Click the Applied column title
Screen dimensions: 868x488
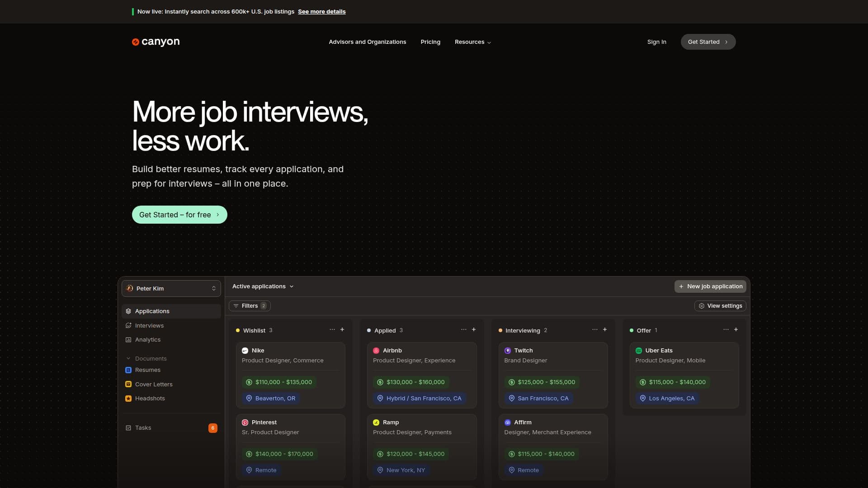click(x=385, y=331)
